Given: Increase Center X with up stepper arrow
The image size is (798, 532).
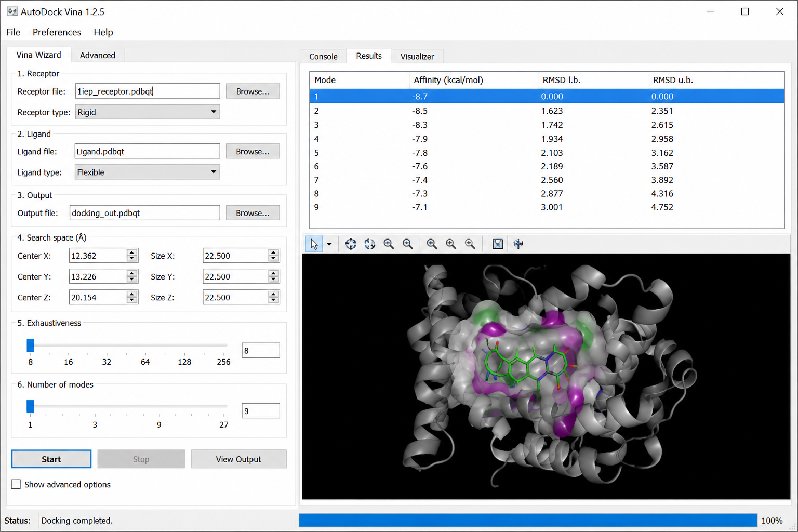Looking at the screenshot, I should [132, 252].
